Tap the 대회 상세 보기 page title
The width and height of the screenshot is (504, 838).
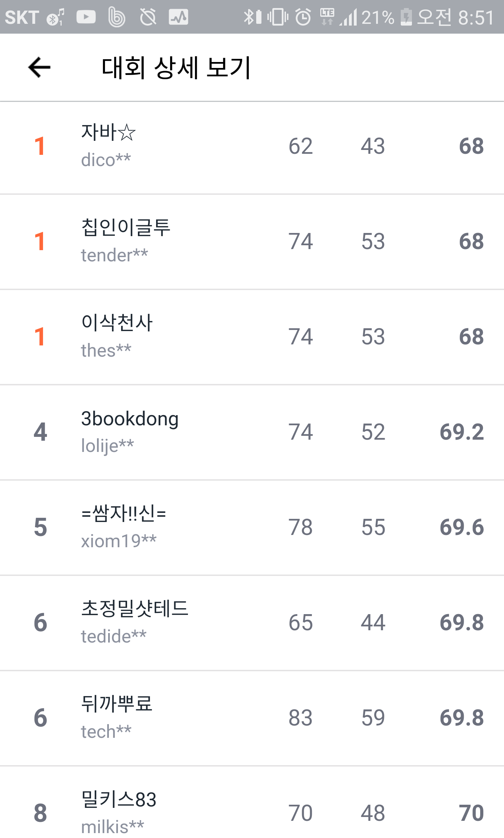coord(176,67)
